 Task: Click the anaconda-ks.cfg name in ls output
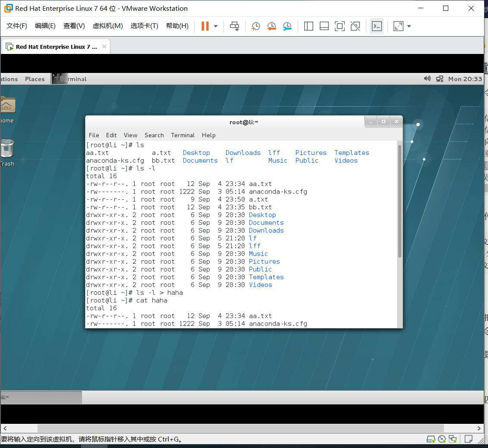coord(115,161)
